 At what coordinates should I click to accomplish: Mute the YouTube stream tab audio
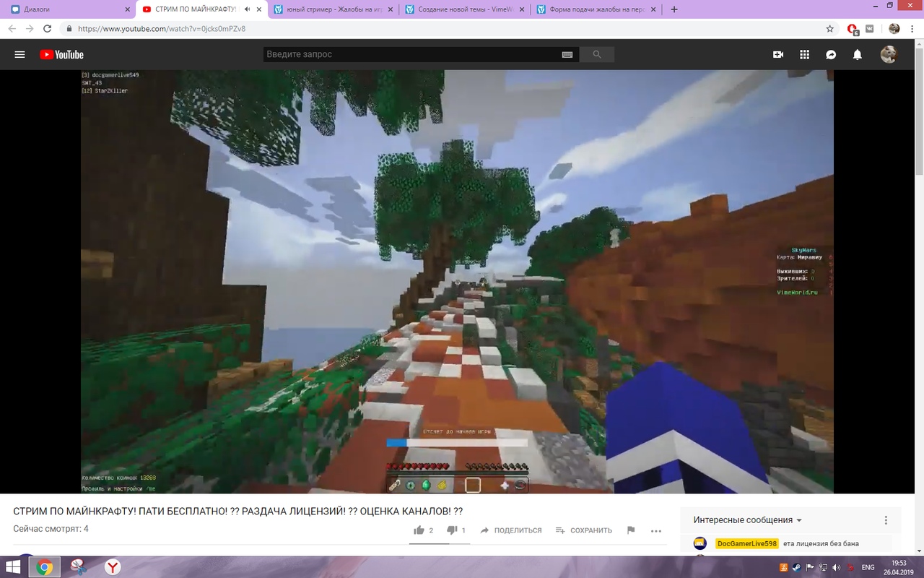(x=248, y=9)
